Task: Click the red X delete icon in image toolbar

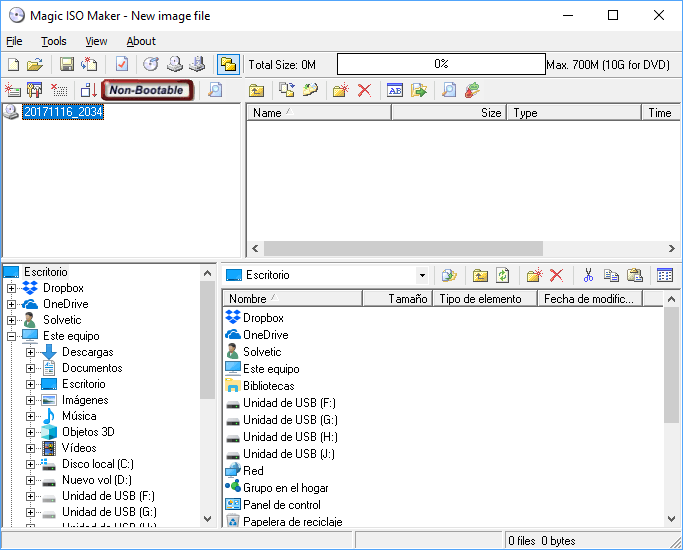Action: click(x=365, y=90)
